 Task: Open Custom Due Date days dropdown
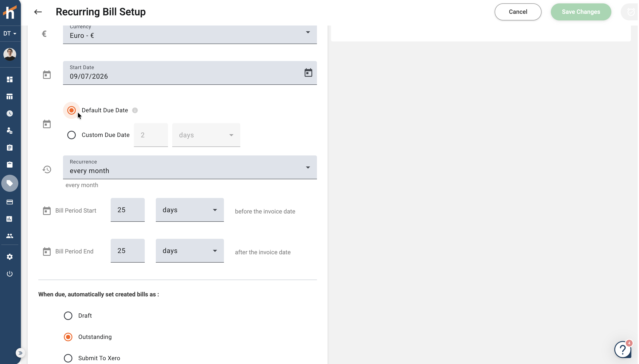click(206, 135)
